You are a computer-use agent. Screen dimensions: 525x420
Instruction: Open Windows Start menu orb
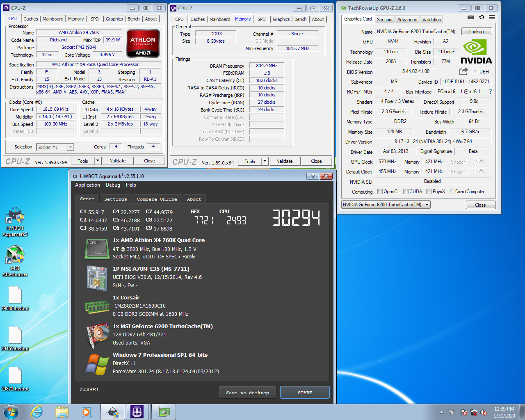(11, 412)
